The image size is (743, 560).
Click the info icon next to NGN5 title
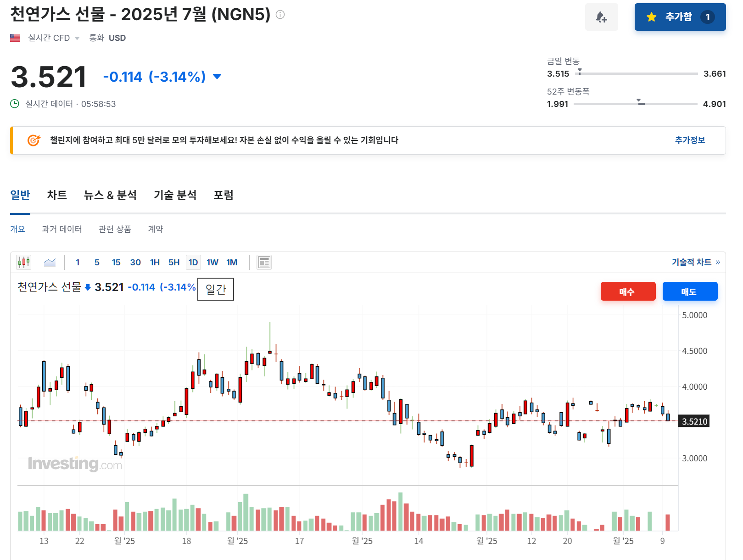pyautogui.click(x=279, y=14)
